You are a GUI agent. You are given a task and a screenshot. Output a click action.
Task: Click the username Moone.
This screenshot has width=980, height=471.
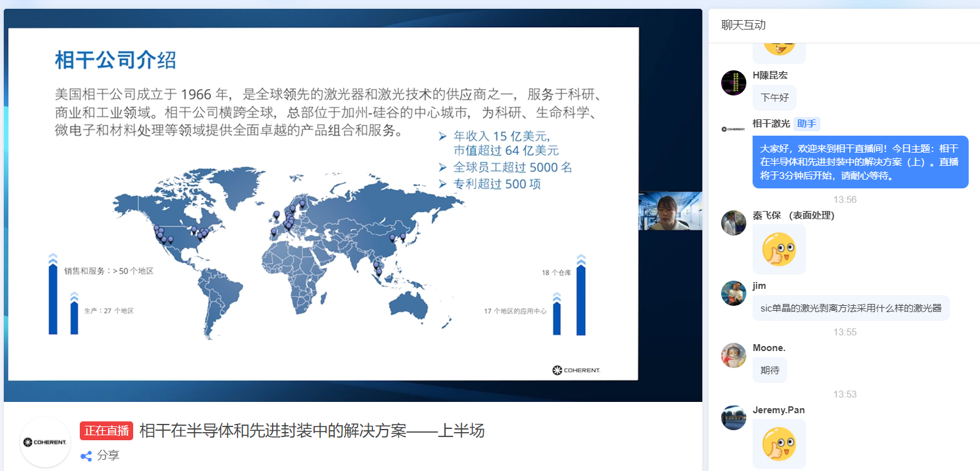point(769,348)
